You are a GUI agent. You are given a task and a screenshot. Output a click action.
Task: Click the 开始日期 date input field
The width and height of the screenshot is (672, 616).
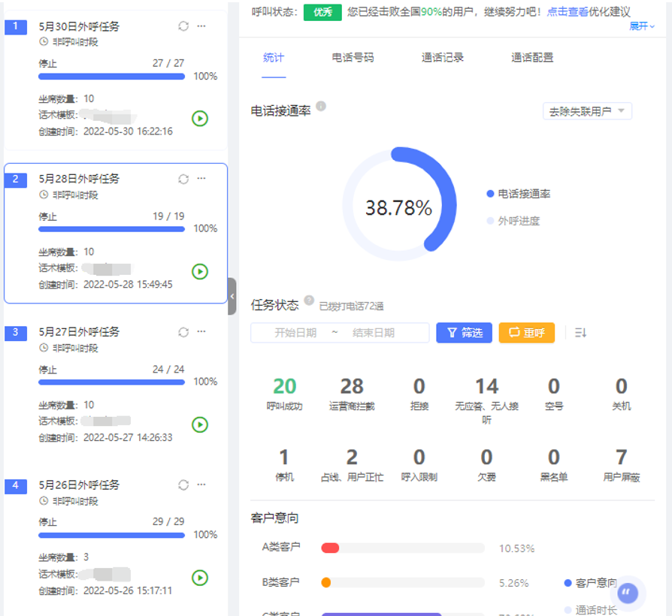(295, 333)
